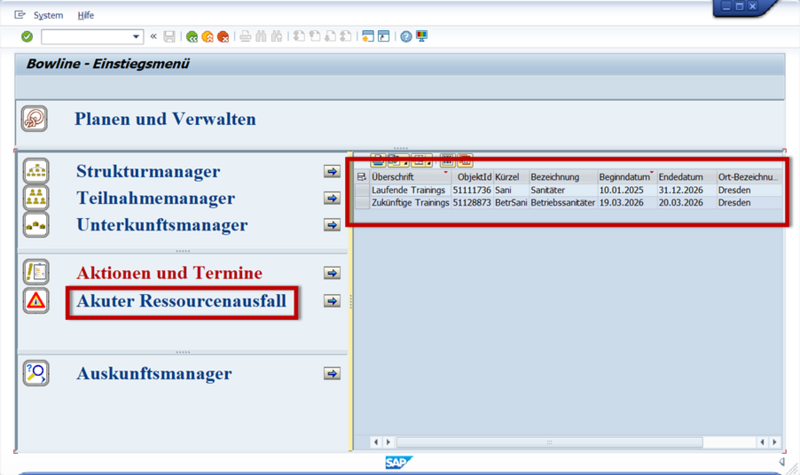
Task: Open a new session with the window icon
Action: 368,36
